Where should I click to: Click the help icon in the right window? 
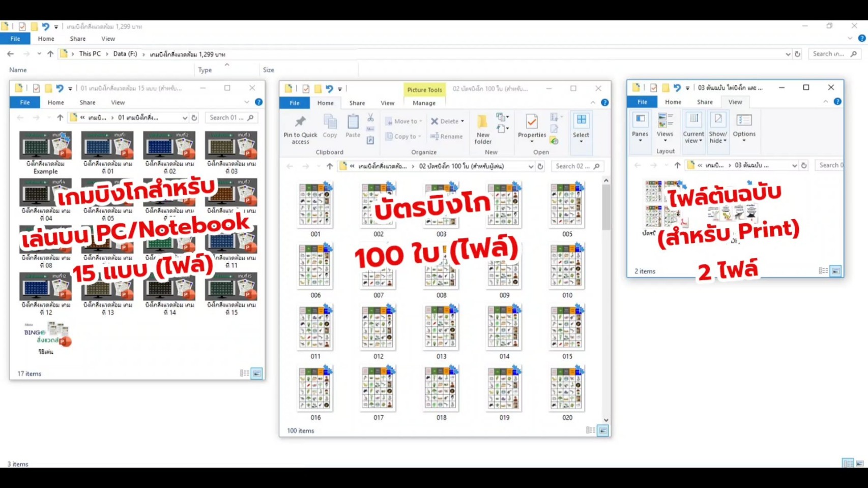837,102
